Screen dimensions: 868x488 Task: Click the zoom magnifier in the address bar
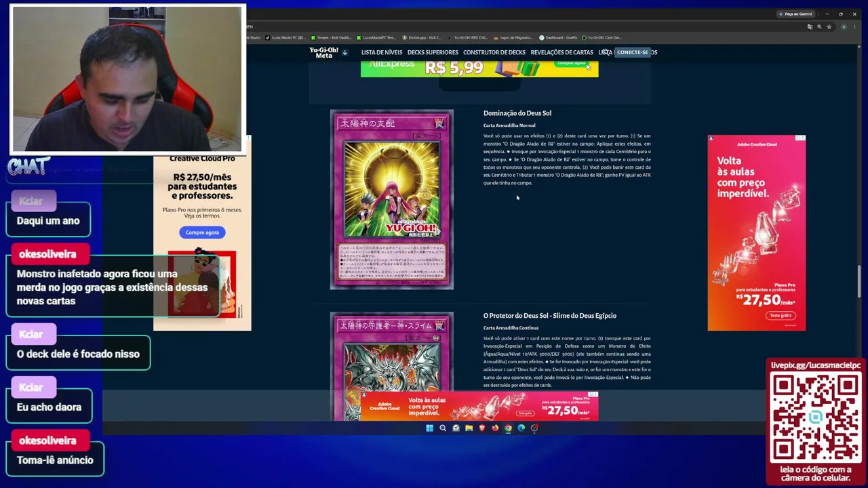[x=819, y=27]
